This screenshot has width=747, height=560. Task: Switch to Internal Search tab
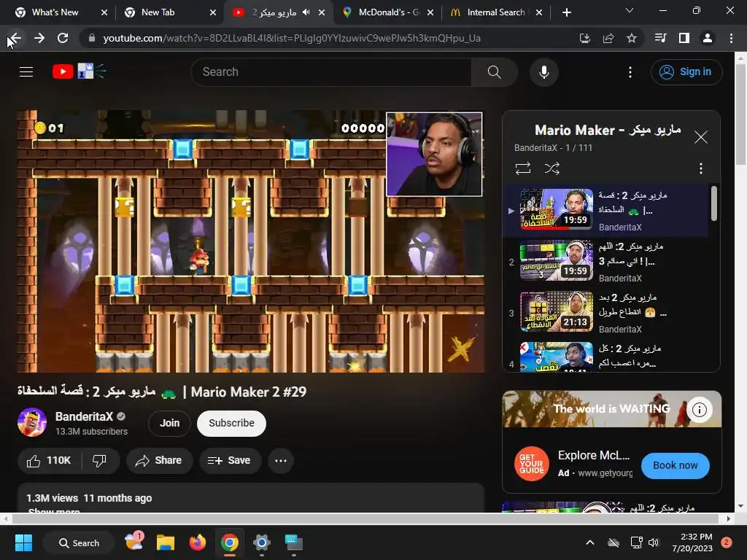[495, 12]
